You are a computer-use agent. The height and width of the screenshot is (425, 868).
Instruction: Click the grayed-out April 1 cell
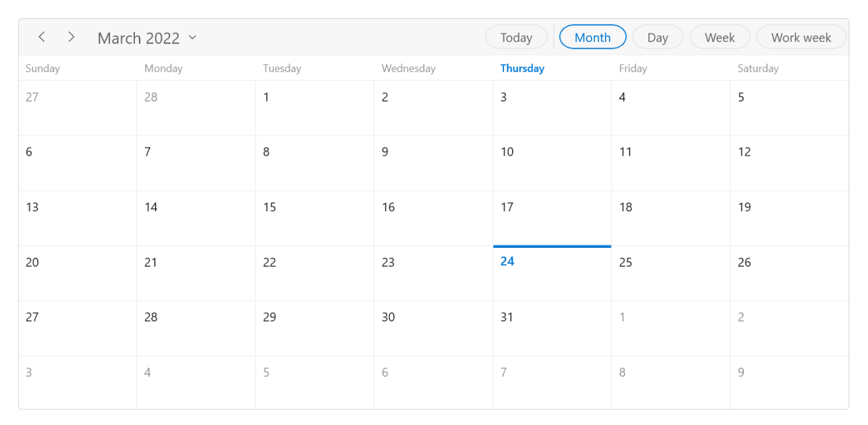click(x=670, y=327)
